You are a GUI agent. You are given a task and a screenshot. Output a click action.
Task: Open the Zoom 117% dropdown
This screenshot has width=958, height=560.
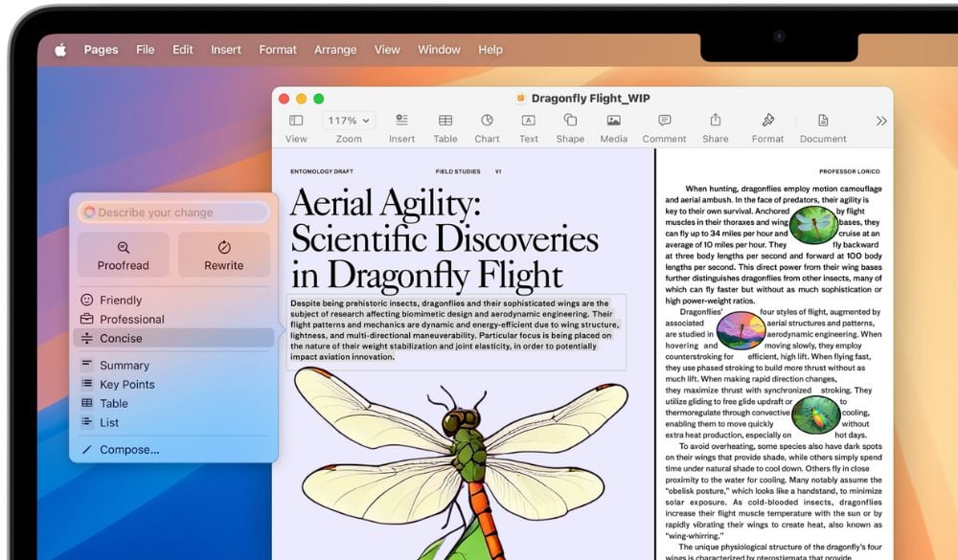(349, 121)
